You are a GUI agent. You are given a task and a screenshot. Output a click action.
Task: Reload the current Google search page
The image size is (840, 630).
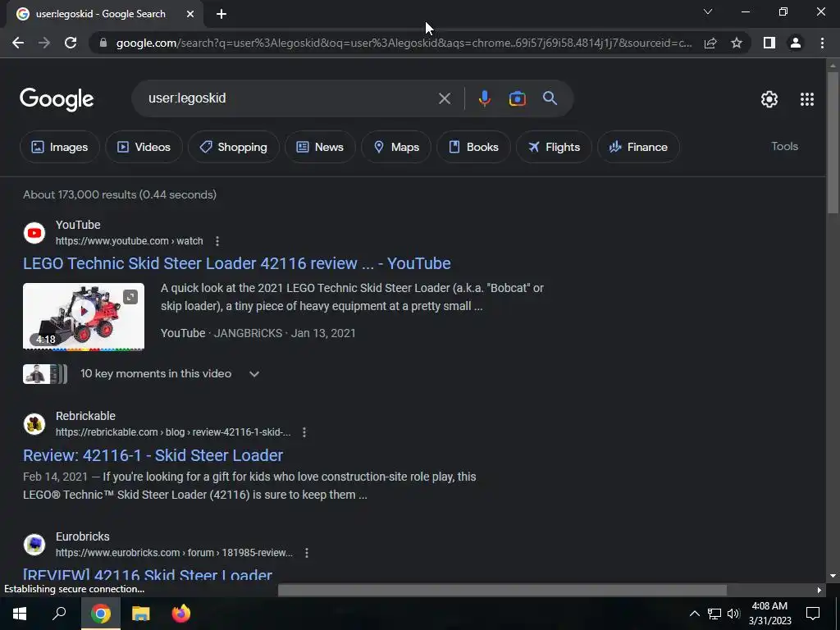71,43
